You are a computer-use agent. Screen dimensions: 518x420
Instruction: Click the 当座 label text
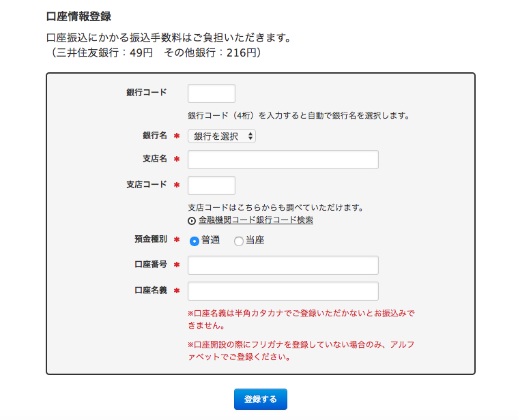[255, 240]
